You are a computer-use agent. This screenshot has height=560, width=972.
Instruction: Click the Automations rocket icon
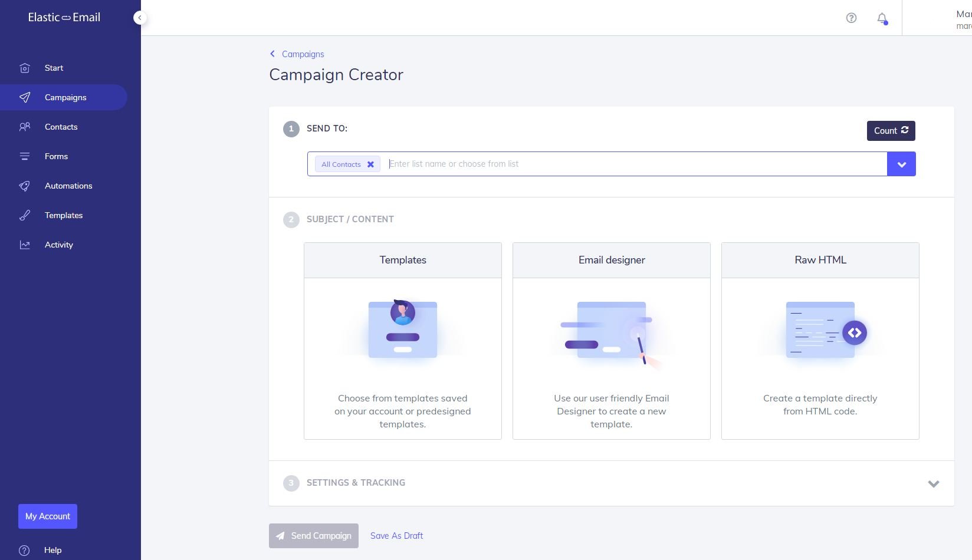point(25,186)
